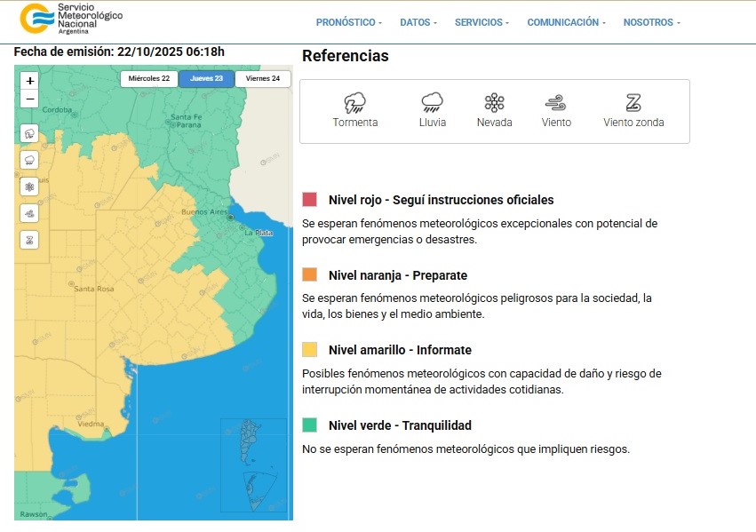Zoom in on the alert map
Image resolution: width=756 pixels, height=532 pixels.
click(30, 81)
